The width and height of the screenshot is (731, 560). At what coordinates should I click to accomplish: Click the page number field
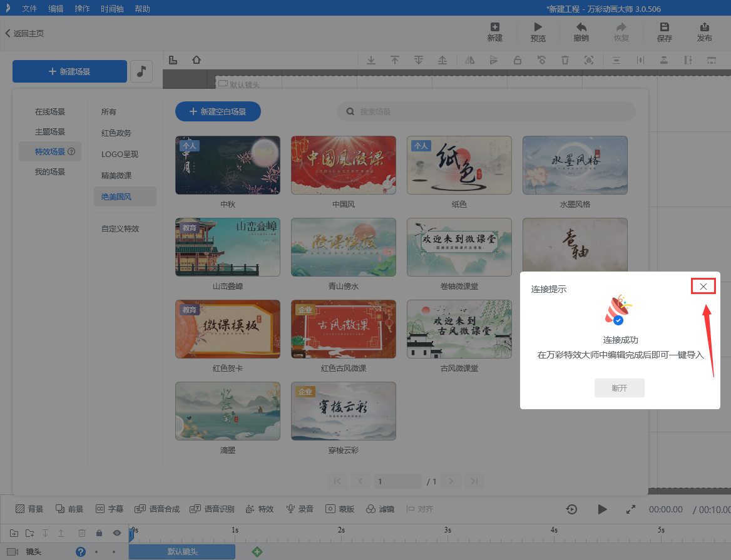click(x=397, y=481)
